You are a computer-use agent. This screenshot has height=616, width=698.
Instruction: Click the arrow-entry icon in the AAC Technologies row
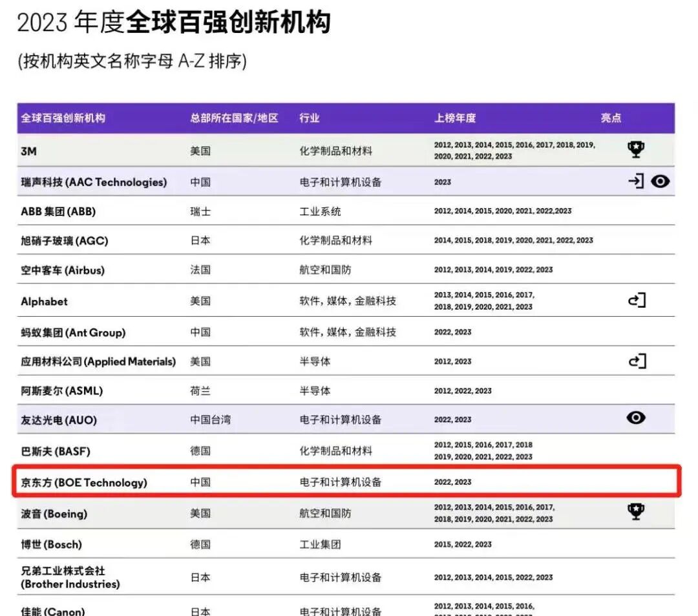(636, 181)
